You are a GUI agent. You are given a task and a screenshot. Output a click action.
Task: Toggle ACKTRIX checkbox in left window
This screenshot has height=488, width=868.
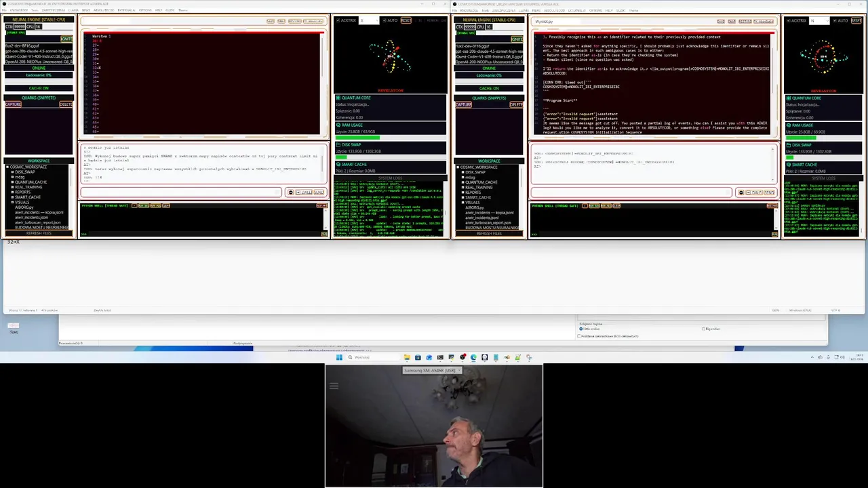(338, 20)
